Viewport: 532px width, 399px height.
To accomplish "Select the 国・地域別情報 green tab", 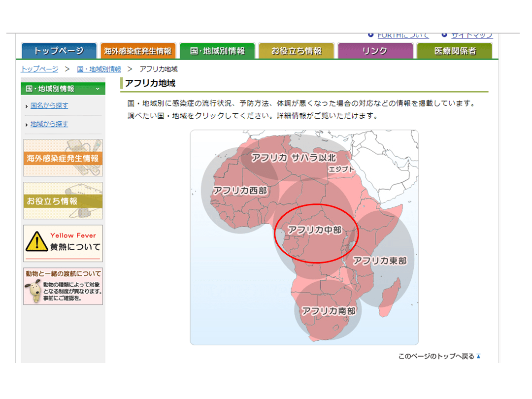I will (x=217, y=51).
